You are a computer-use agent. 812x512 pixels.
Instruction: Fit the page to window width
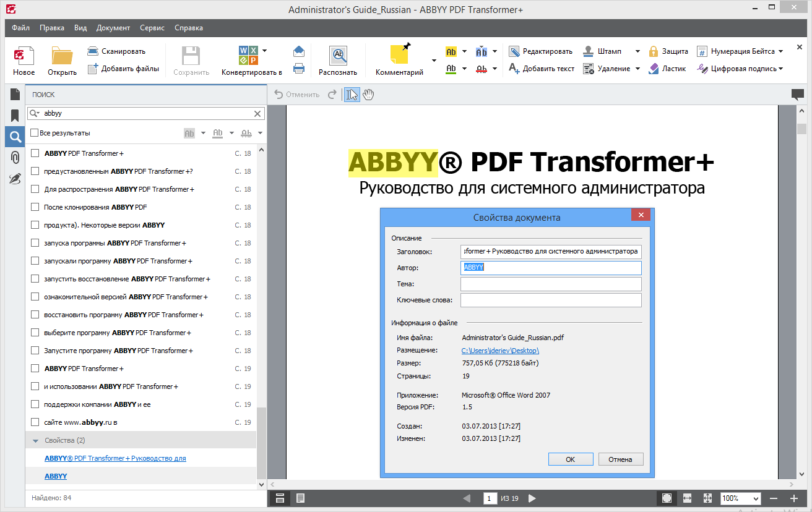687,498
